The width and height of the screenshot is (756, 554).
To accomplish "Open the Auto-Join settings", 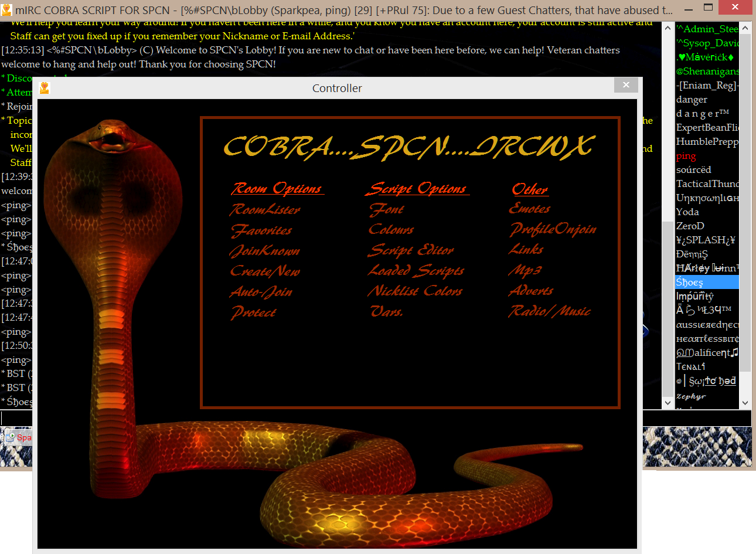I will (261, 292).
